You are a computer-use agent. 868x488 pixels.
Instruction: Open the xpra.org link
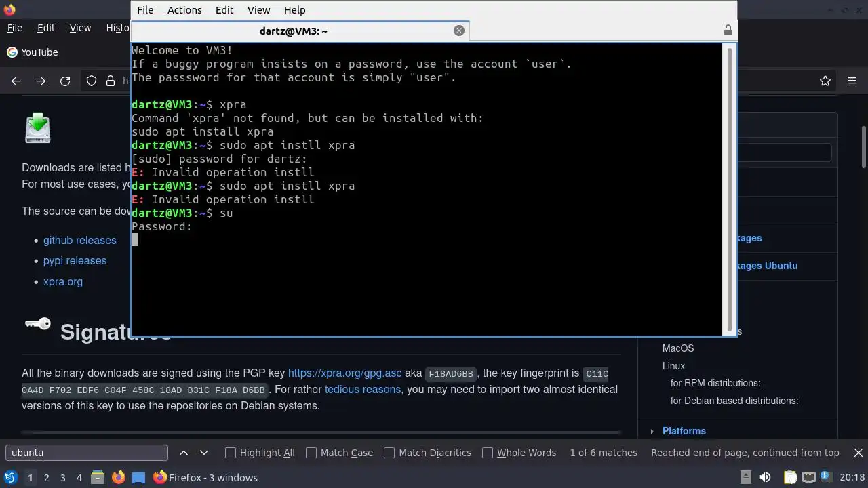tap(63, 281)
